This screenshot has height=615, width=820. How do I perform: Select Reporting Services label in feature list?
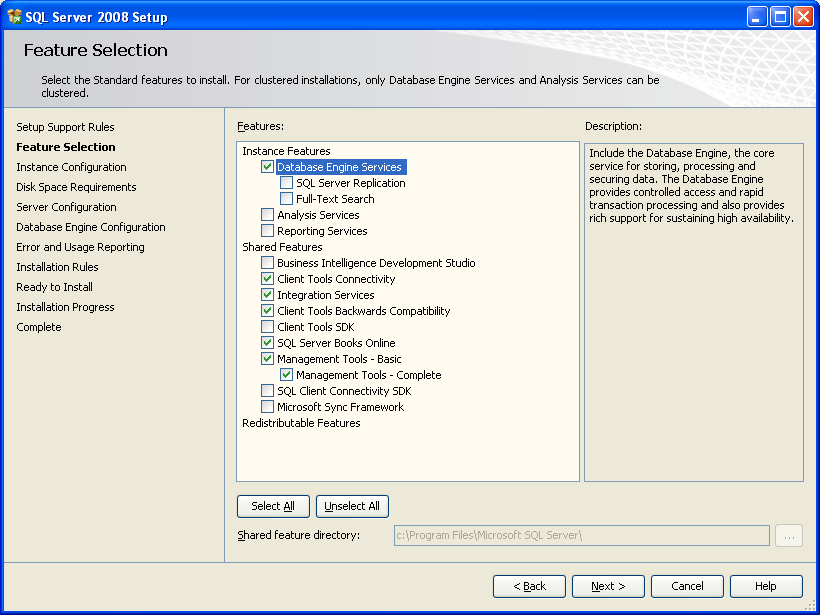pyautogui.click(x=322, y=231)
